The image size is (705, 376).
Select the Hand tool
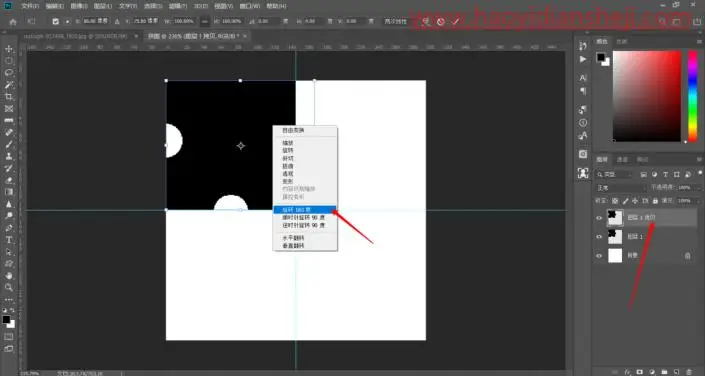(9, 275)
